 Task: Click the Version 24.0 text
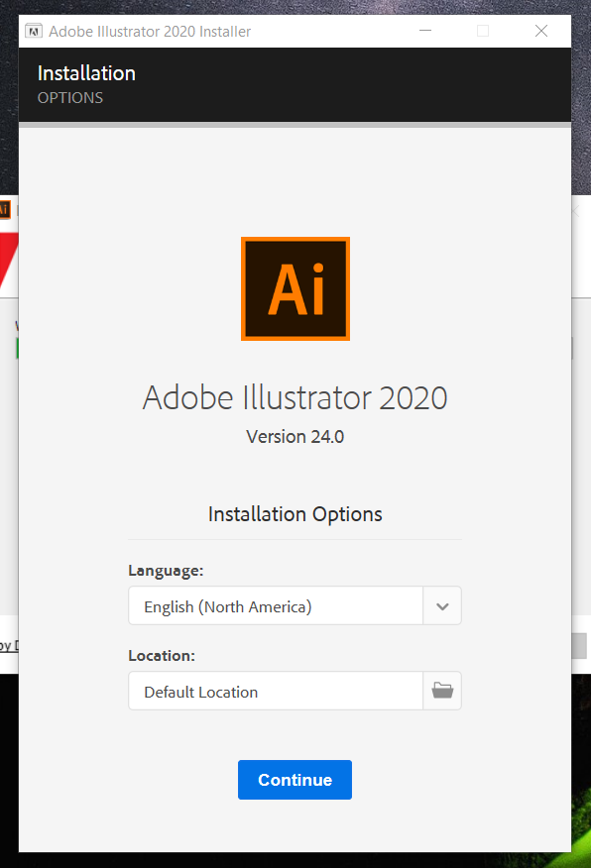pos(295,437)
